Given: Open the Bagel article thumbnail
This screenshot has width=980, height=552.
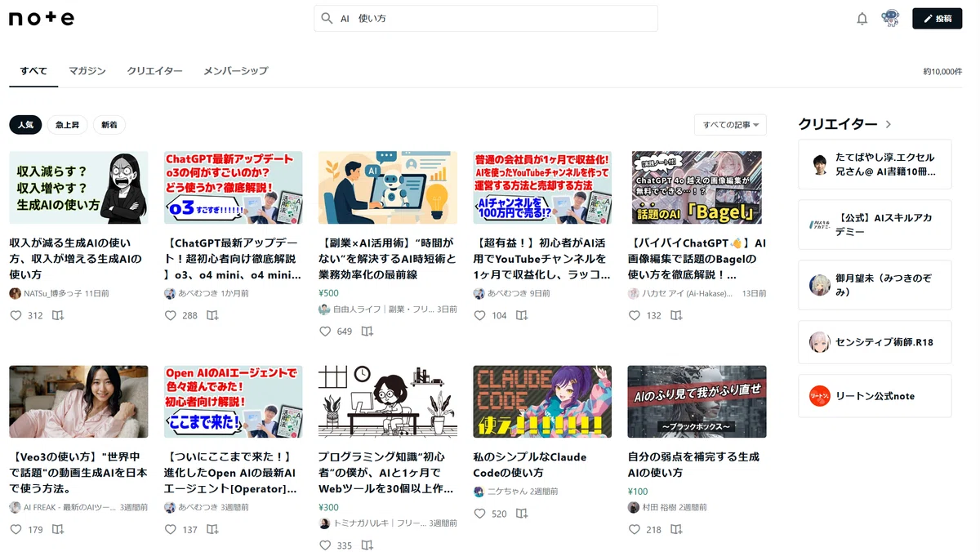Looking at the screenshot, I should (x=697, y=187).
